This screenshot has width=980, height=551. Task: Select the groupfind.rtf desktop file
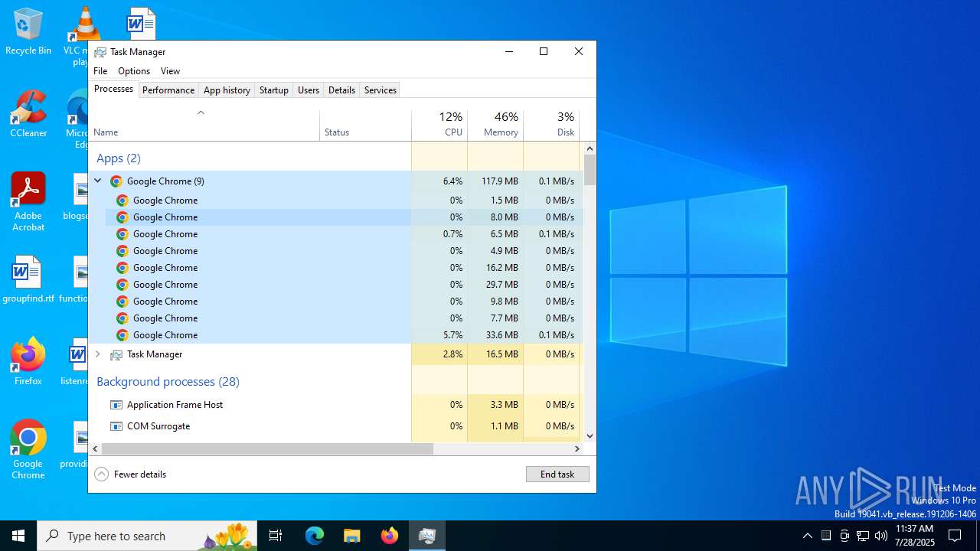click(28, 279)
